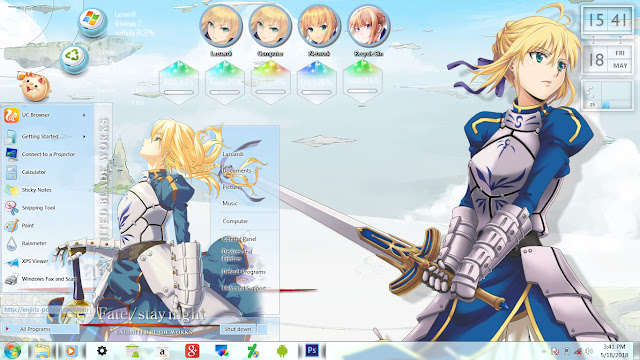Expand the Getting Started submenu arrow
Viewport: 640px width, 360px height.
click(84, 136)
